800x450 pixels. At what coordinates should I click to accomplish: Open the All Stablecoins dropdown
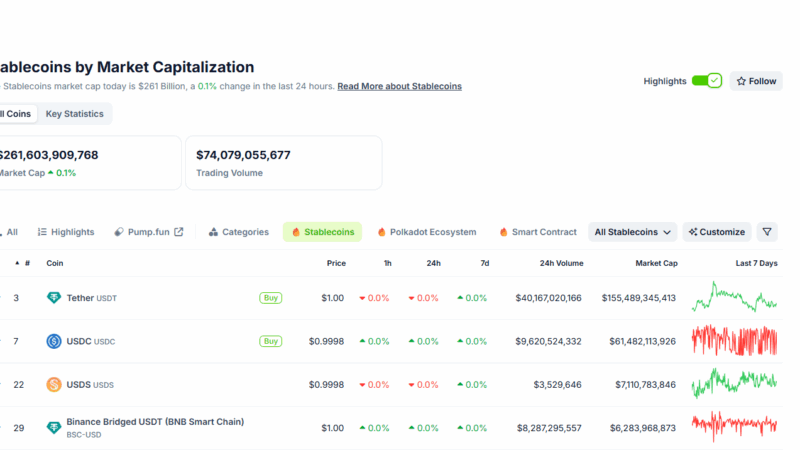pos(632,232)
